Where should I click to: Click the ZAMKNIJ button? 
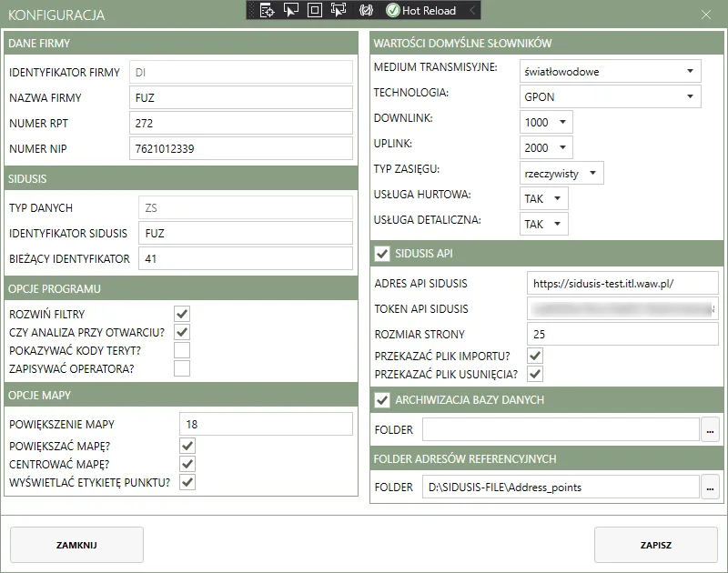76,545
